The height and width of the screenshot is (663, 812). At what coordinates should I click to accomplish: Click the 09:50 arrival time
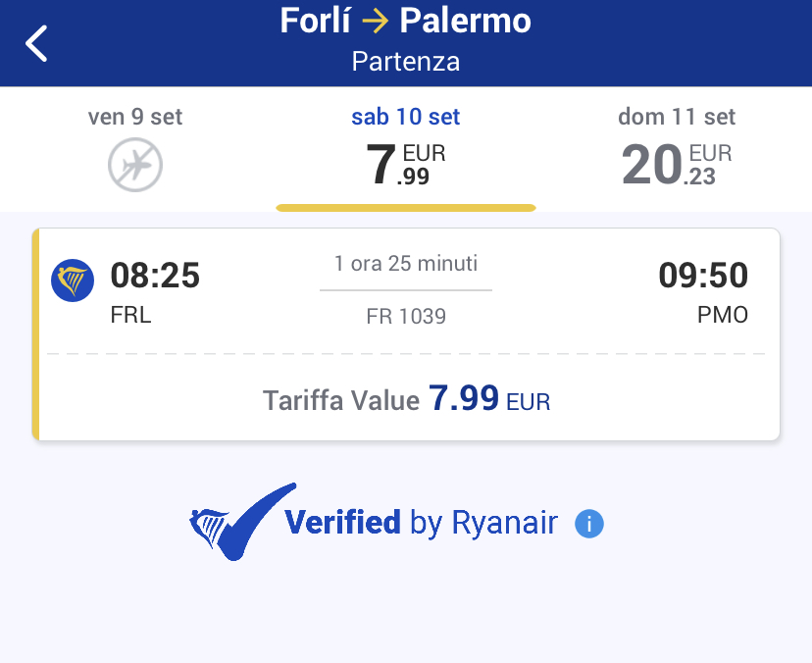pyautogui.click(x=703, y=276)
